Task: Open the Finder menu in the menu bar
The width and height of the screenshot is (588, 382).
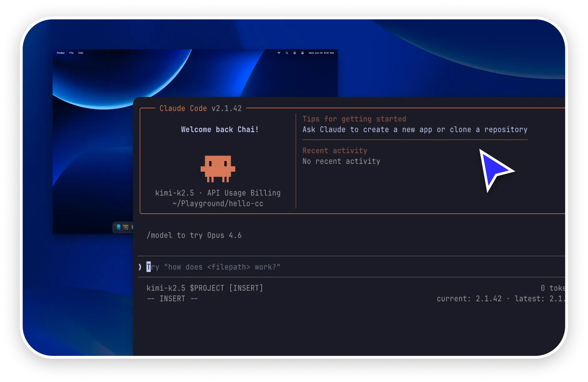Action: tap(60, 53)
